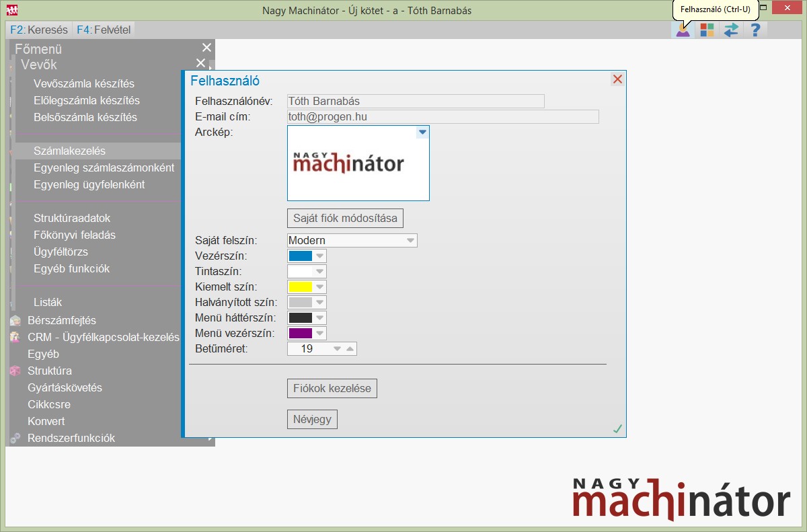The image size is (807, 532).
Task: Open the Gyártáskövetés main menu entry
Action: [x=65, y=388]
